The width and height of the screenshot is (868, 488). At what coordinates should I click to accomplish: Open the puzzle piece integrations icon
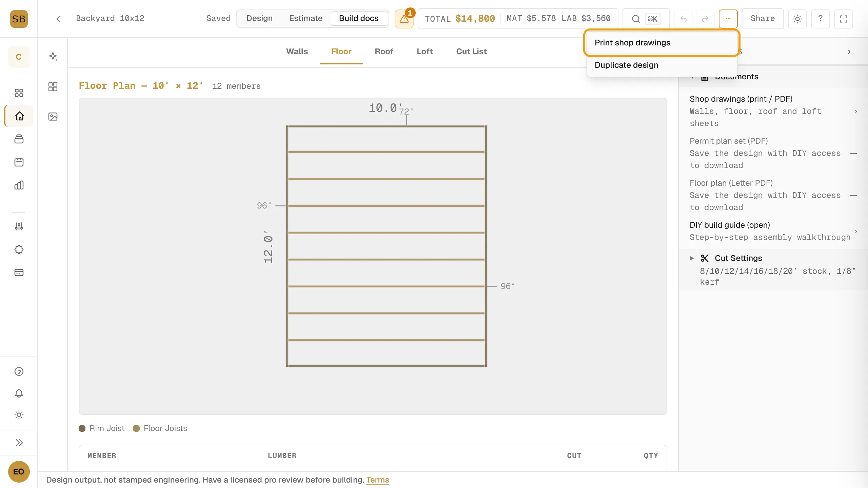[x=19, y=249]
